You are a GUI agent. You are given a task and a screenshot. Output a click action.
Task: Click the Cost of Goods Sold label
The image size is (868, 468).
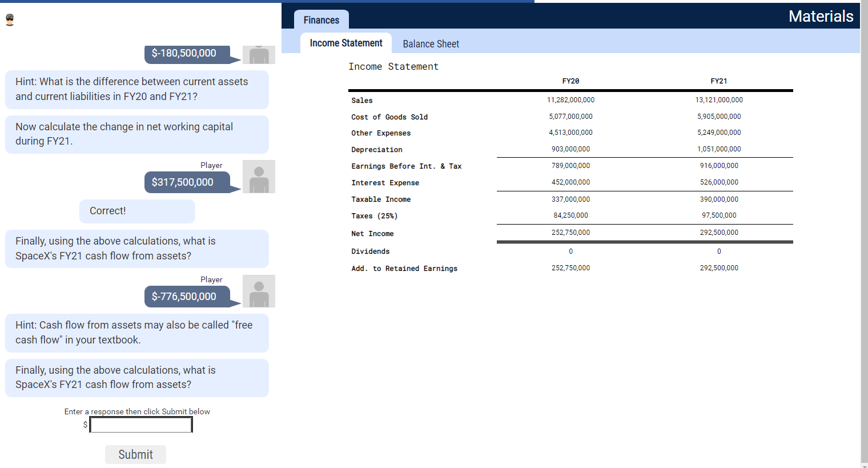point(389,117)
